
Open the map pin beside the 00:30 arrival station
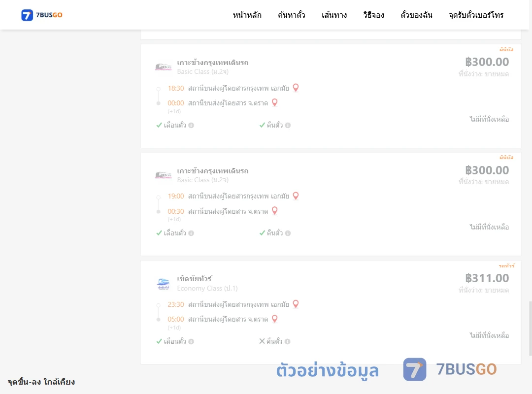click(x=275, y=211)
